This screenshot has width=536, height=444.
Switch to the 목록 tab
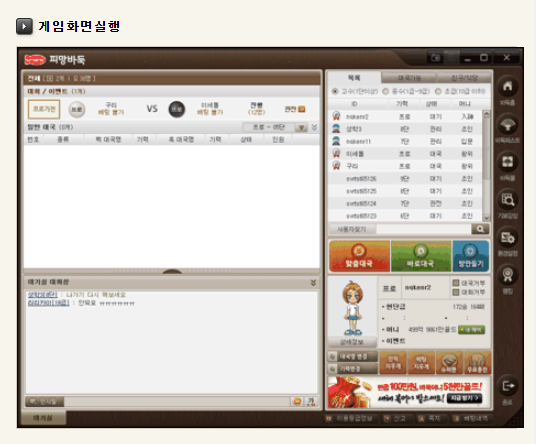[x=354, y=78]
